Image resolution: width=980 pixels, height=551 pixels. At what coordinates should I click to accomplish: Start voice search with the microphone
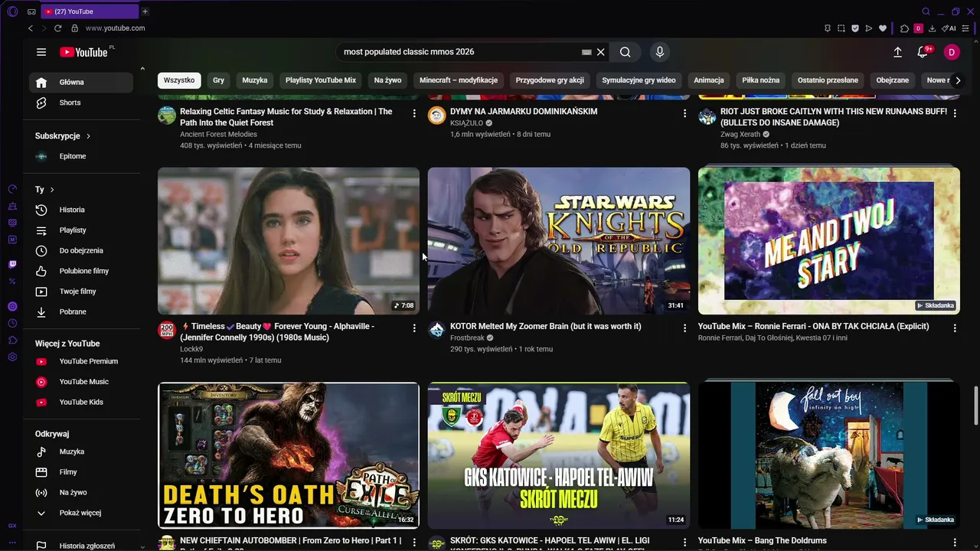pyautogui.click(x=660, y=52)
